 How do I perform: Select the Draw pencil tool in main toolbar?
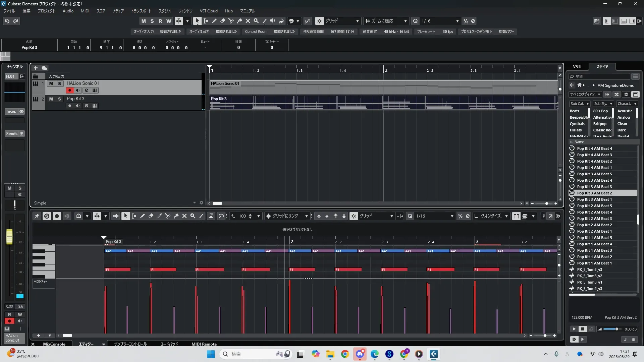[214, 21]
